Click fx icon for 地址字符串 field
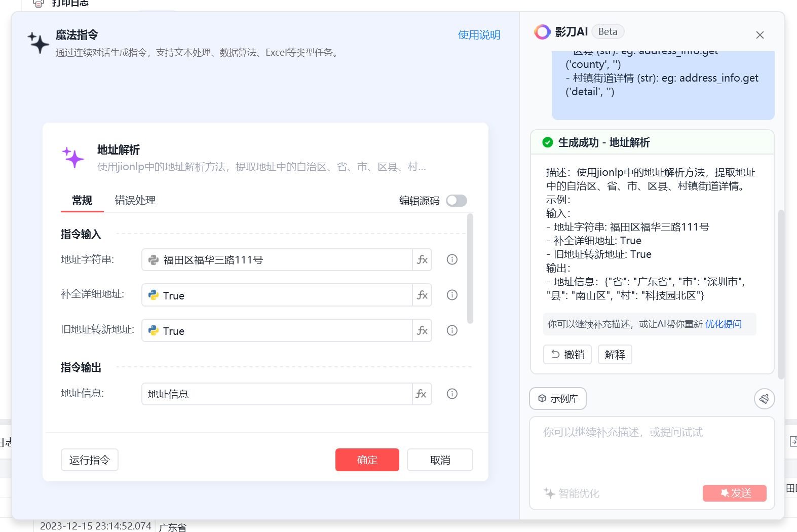This screenshot has width=797, height=532. click(x=422, y=260)
